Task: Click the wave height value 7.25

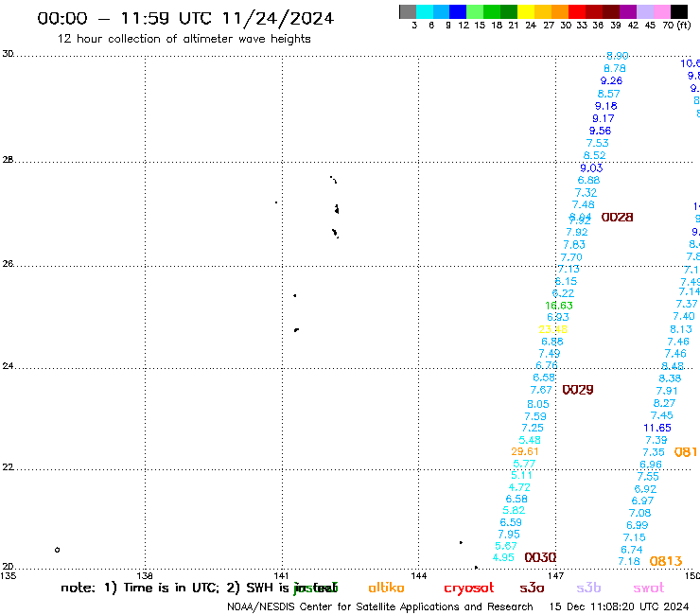Action: pos(533,428)
